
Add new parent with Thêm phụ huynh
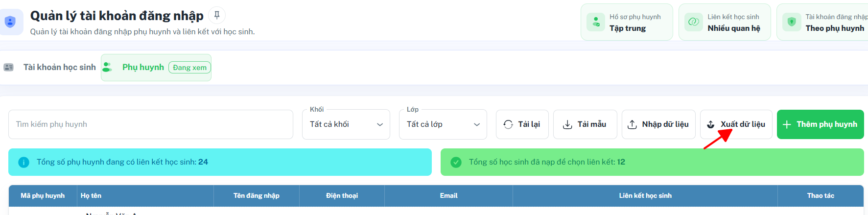(821, 124)
